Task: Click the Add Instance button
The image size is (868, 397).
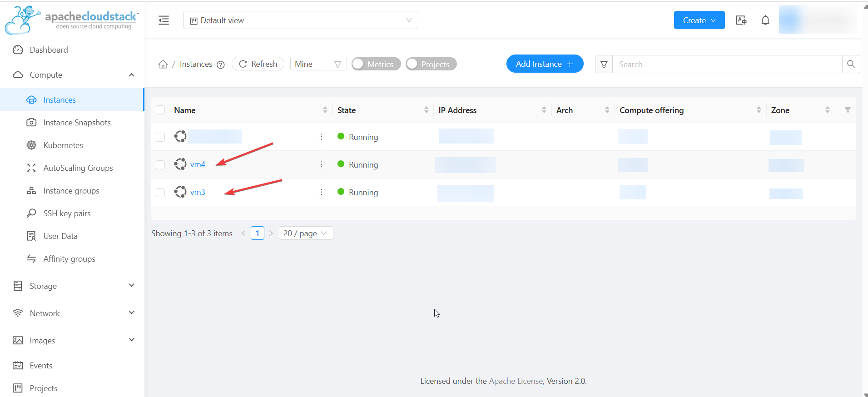Action: click(x=544, y=64)
